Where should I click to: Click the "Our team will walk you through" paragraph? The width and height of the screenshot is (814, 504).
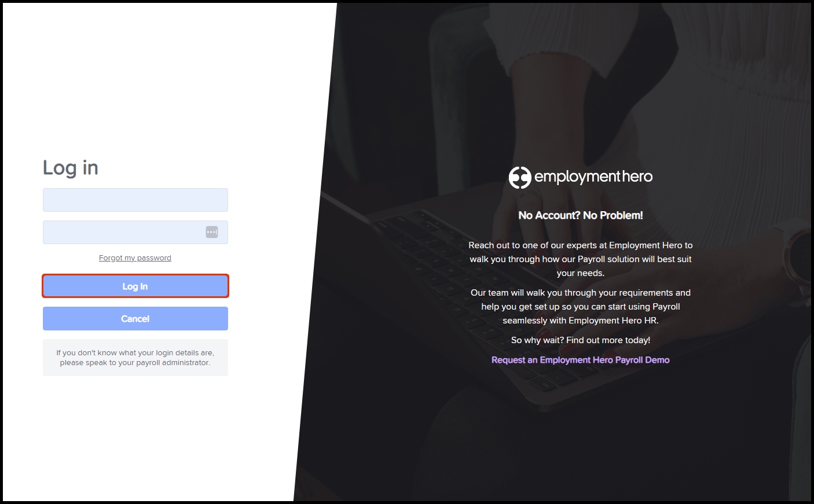pyautogui.click(x=581, y=307)
